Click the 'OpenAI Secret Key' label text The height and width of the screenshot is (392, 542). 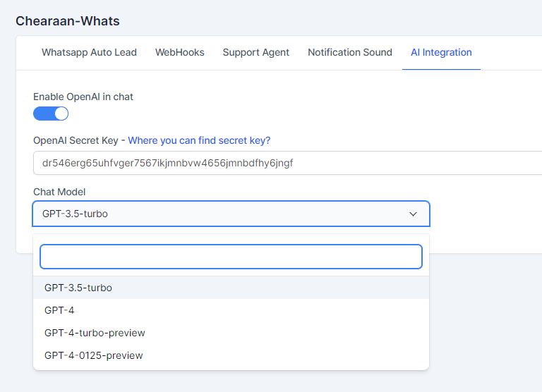[76, 140]
